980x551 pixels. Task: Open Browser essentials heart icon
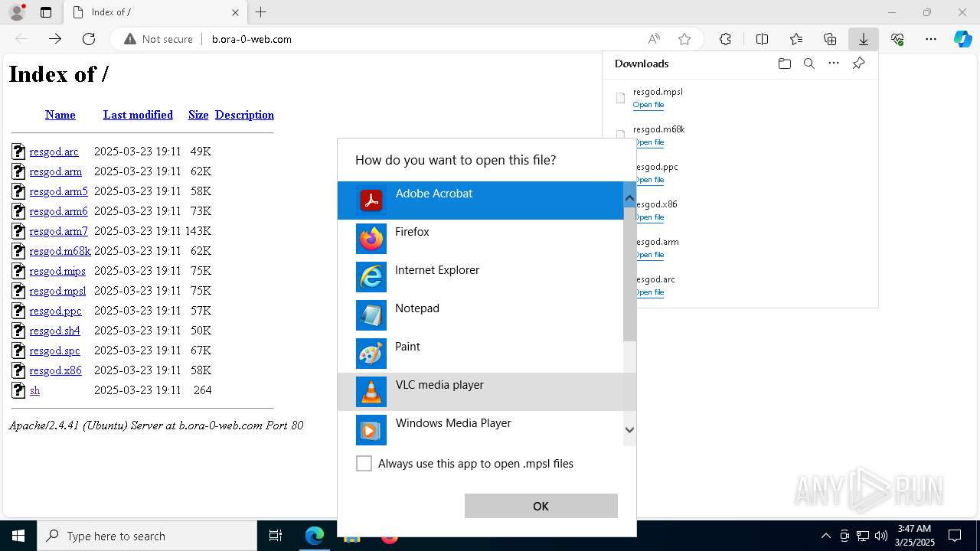(x=897, y=39)
